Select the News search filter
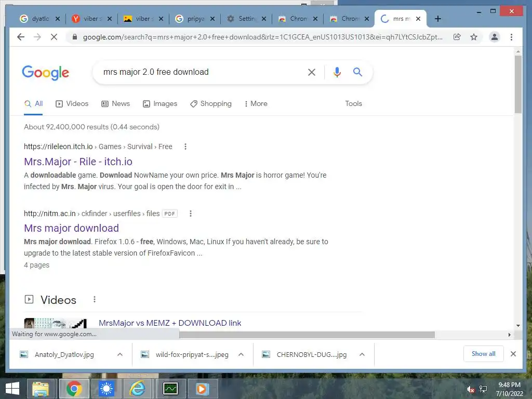The width and height of the screenshot is (532, 399). tap(116, 103)
